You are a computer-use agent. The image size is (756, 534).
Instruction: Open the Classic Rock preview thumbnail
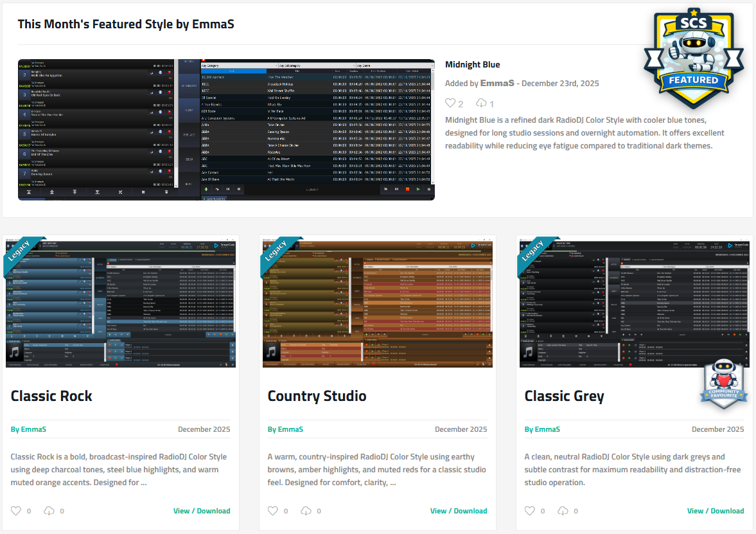click(x=121, y=302)
